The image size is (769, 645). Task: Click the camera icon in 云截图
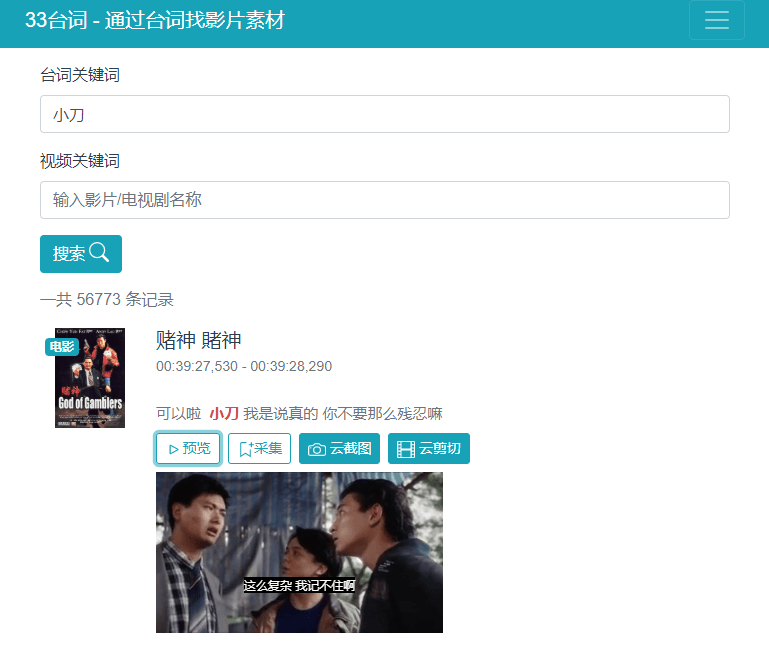[x=317, y=449]
